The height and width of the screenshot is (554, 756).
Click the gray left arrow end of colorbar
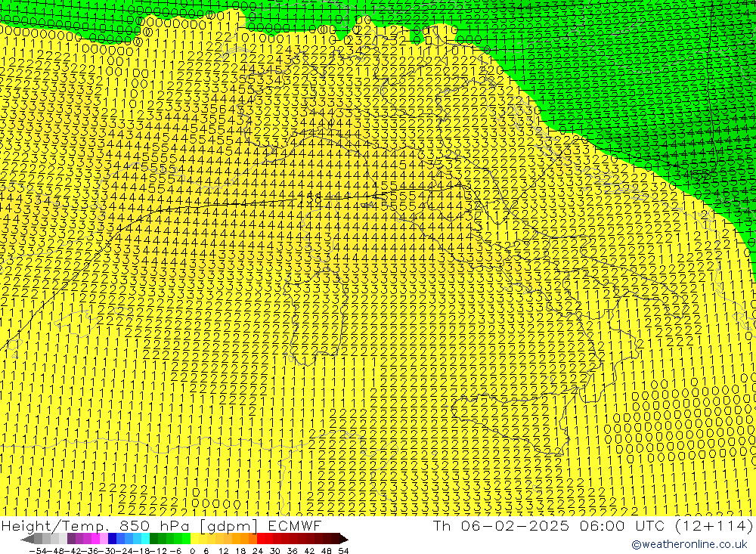pos(27,539)
